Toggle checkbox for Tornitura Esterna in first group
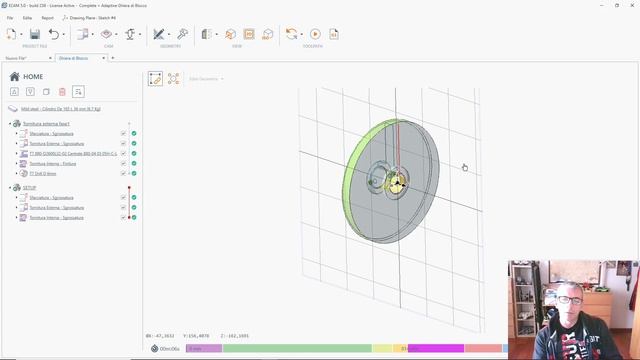The height and width of the screenshot is (360, 640). 123,144
